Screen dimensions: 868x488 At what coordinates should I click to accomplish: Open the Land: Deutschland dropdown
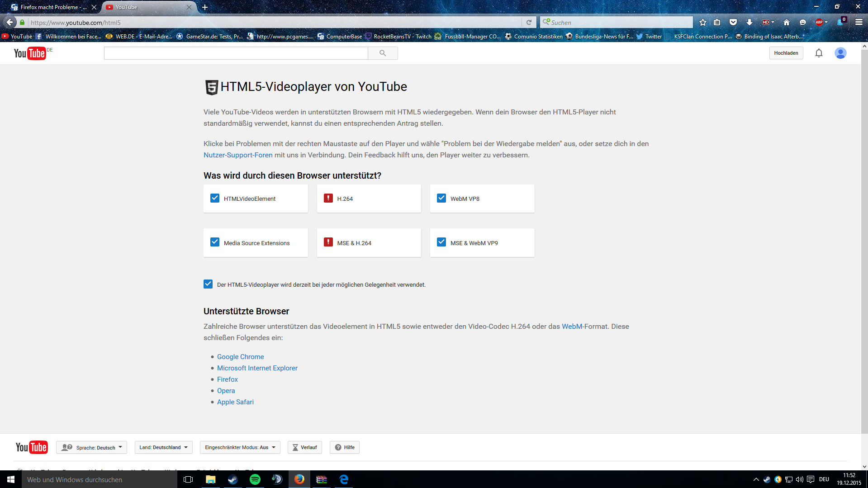pos(164,447)
